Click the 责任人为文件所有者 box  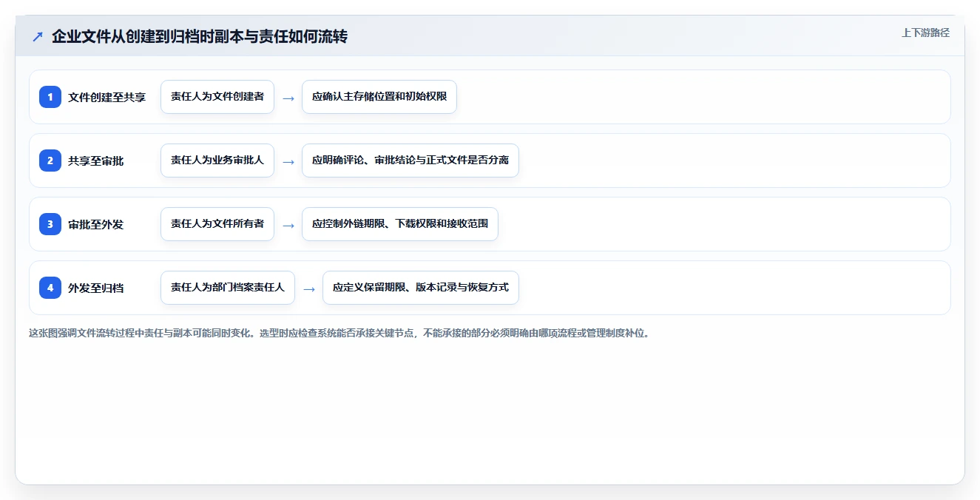217,224
